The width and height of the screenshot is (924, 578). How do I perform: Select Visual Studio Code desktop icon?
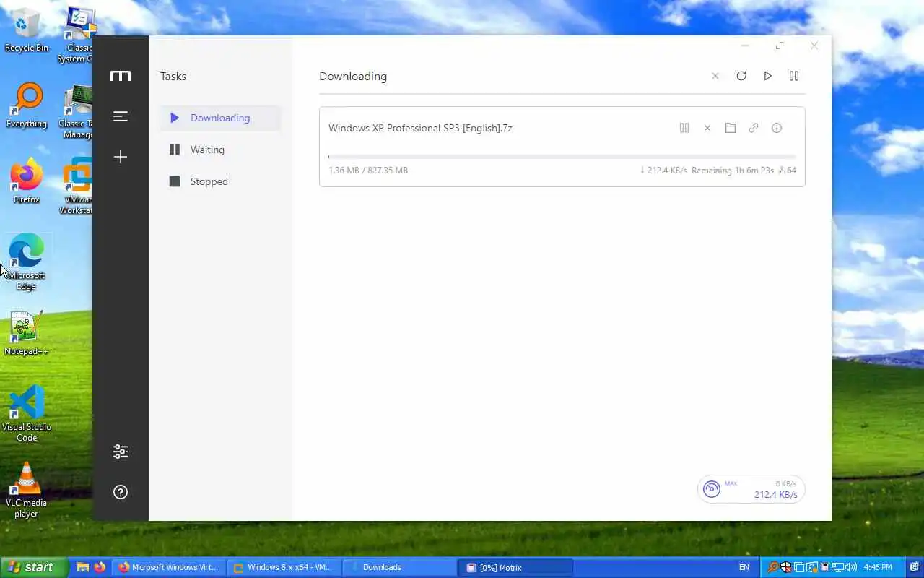pyautogui.click(x=27, y=413)
